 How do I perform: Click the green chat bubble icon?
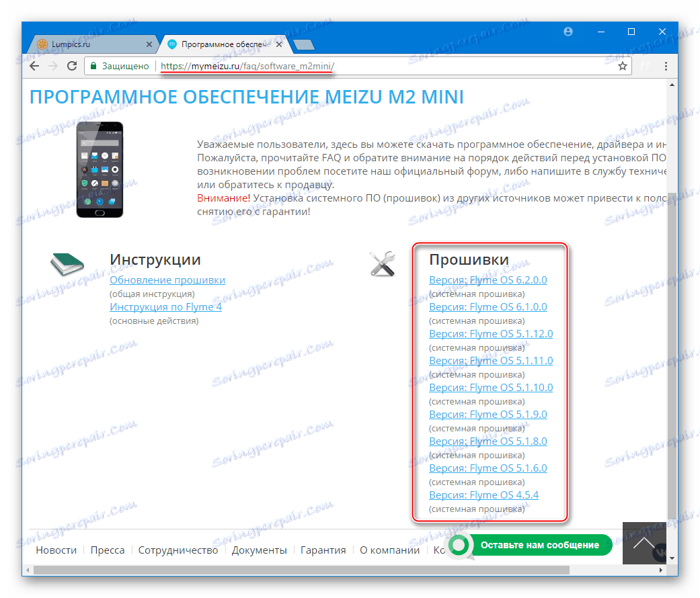point(460,545)
